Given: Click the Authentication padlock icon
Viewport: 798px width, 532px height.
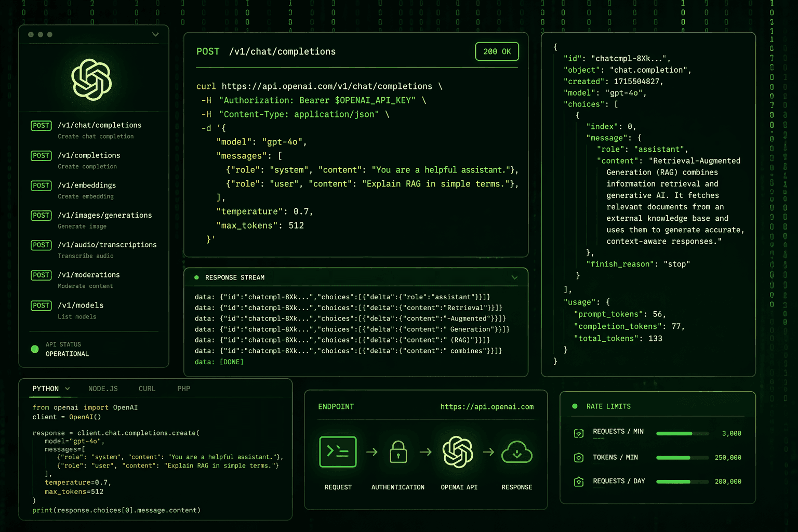Looking at the screenshot, I should click(398, 452).
